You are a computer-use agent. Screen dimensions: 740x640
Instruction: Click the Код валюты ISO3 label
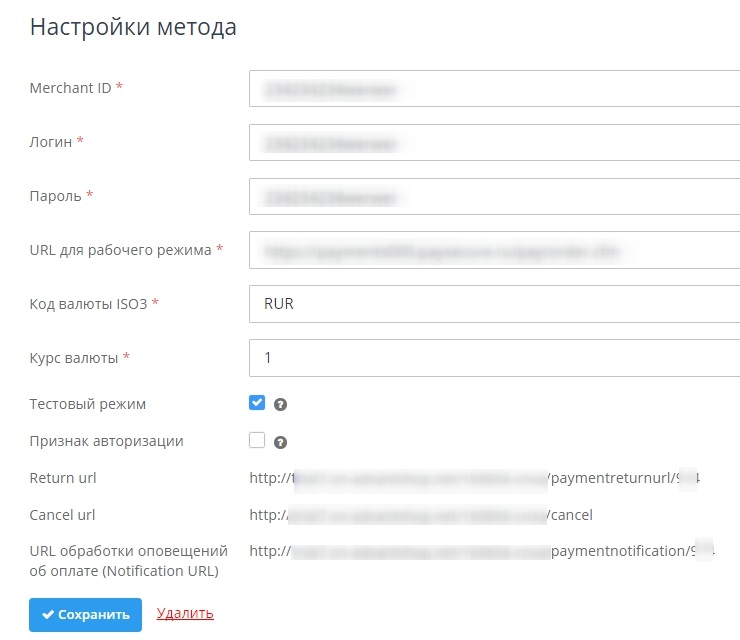click(x=89, y=303)
